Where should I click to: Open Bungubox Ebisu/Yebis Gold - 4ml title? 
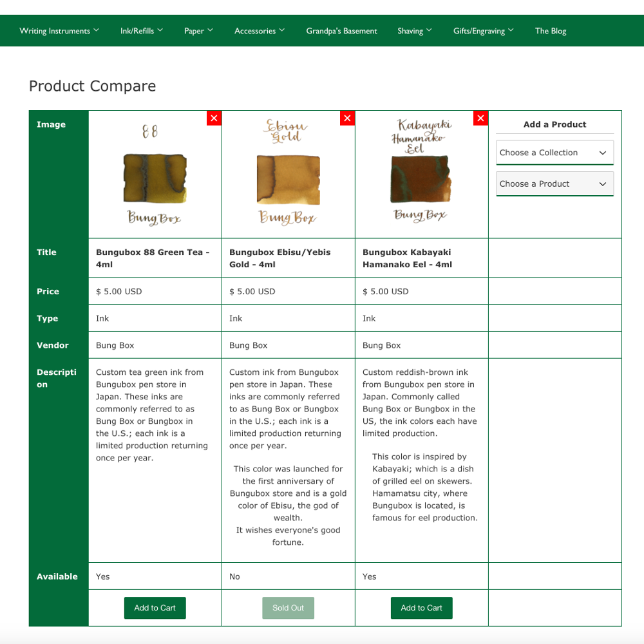tap(279, 258)
